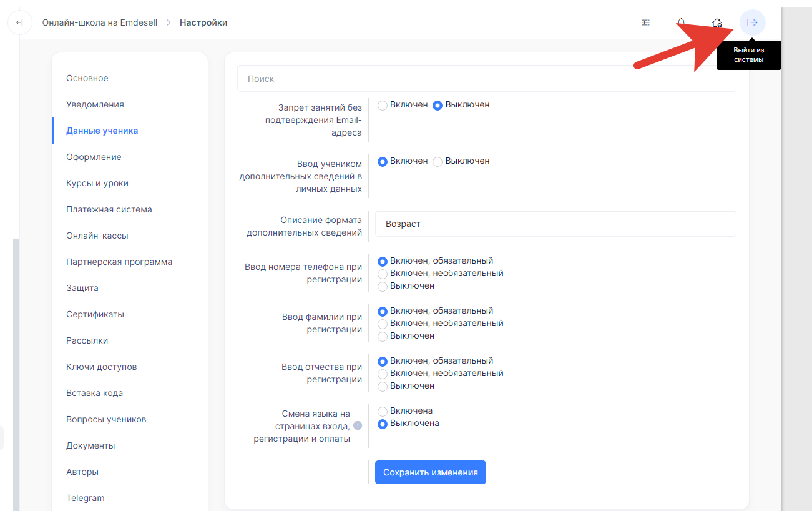Image resolution: width=812 pixels, height=511 pixels.
Task: Open the Telegram settings section
Action: click(x=86, y=498)
